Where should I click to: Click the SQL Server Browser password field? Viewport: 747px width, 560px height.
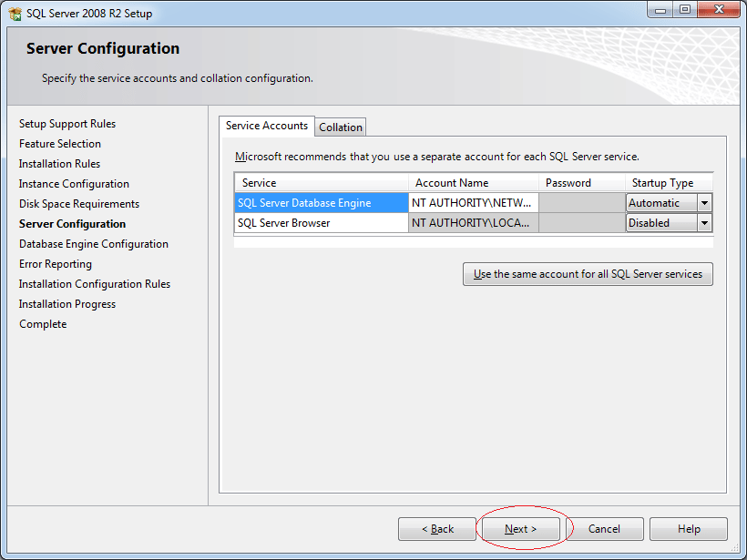tap(582, 223)
